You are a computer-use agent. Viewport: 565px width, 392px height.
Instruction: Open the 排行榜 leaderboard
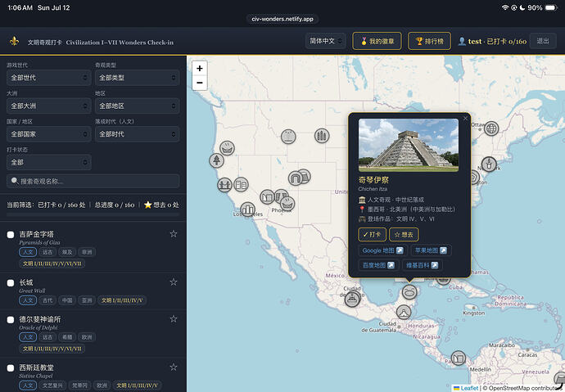[x=429, y=41]
